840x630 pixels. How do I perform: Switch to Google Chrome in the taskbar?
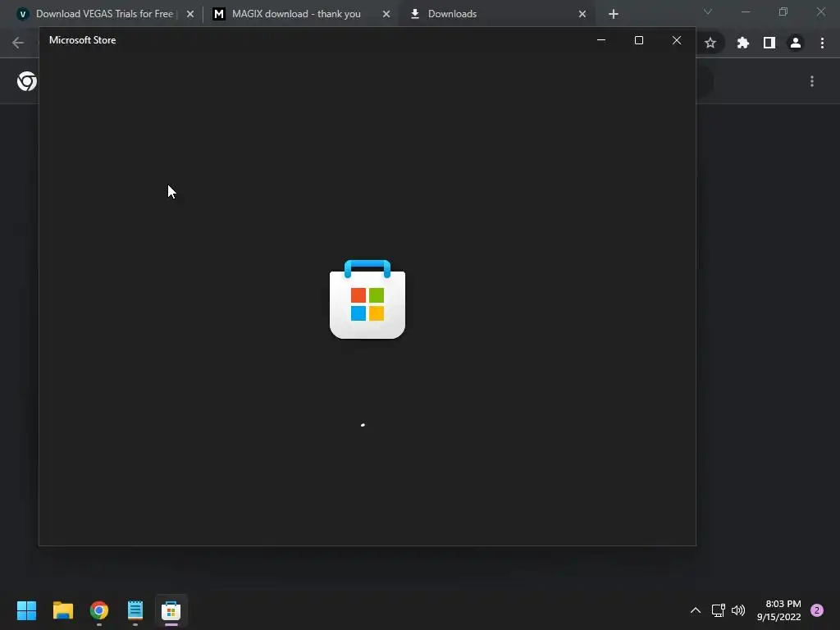tap(99, 610)
